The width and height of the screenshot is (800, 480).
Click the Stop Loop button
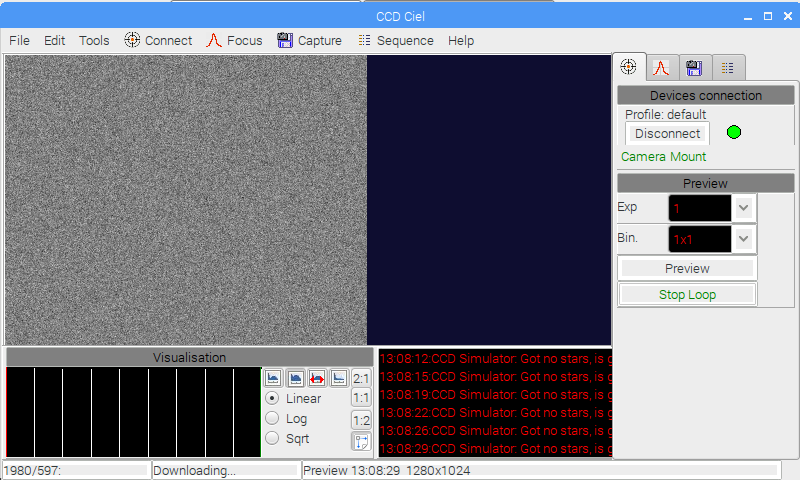pos(687,294)
